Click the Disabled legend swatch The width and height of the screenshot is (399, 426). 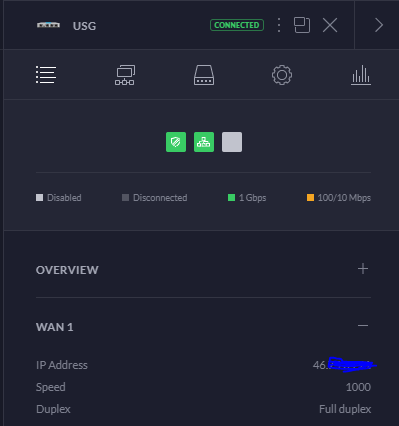(x=40, y=198)
